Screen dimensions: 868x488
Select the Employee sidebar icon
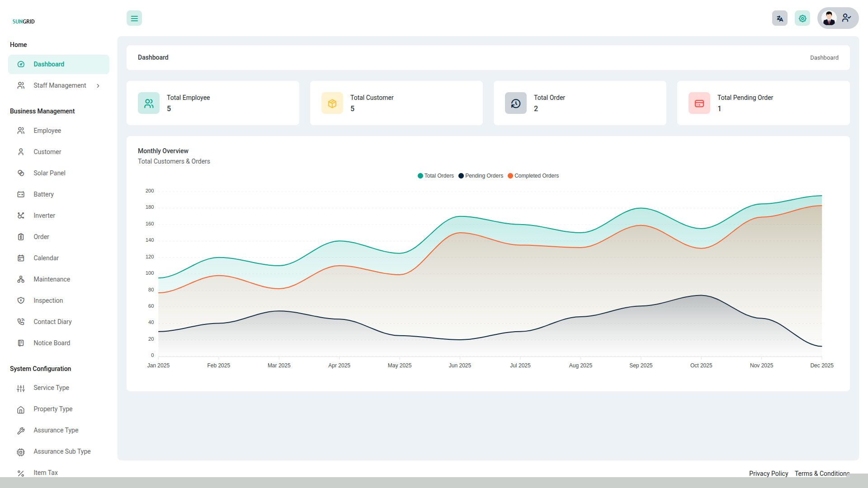(x=21, y=131)
